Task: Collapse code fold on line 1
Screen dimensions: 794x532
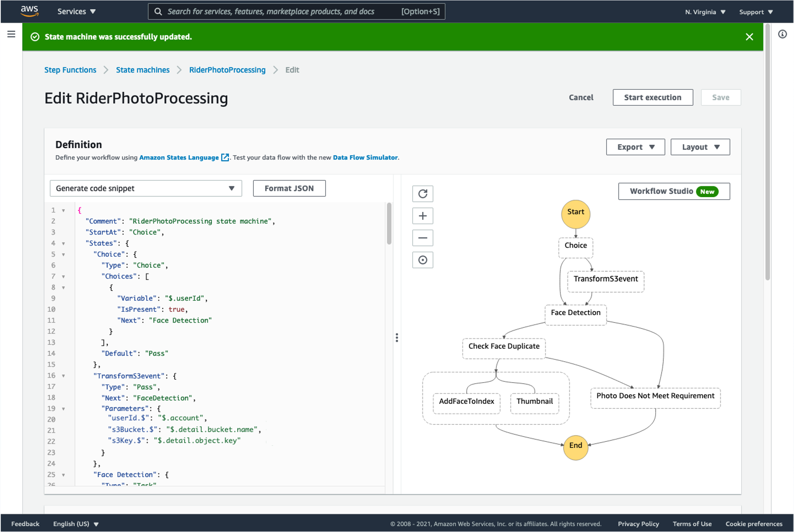Action: (x=63, y=211)
